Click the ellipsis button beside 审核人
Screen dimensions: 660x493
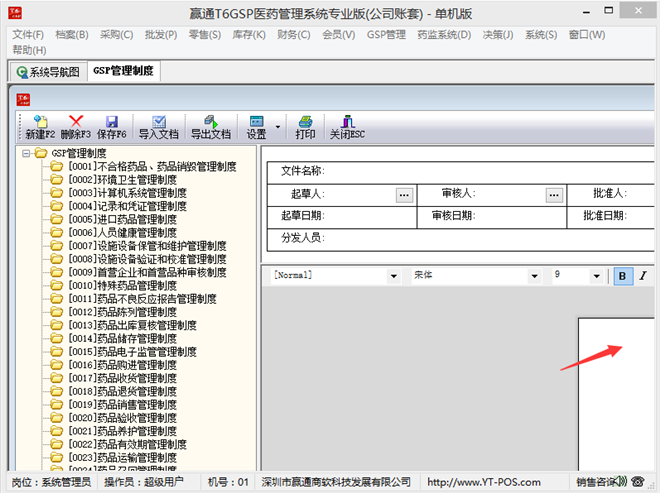(554, 194)
